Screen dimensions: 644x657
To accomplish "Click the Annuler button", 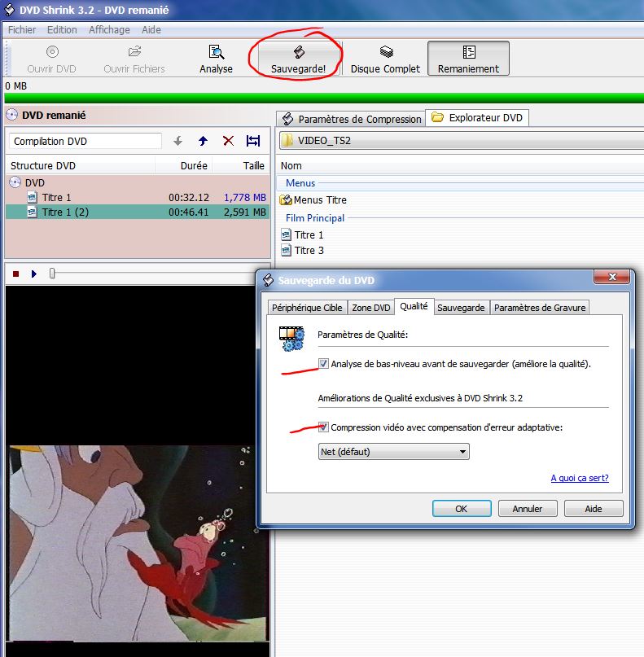I will pos(528,509).
